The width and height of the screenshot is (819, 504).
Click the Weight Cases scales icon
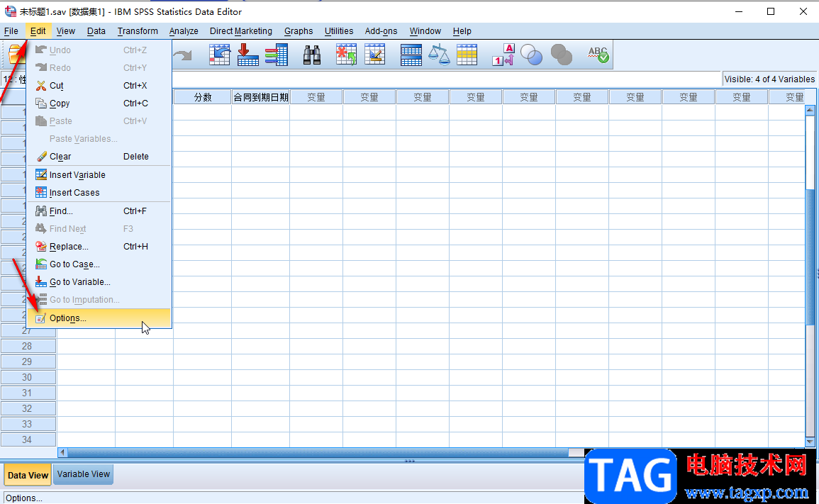439,55
